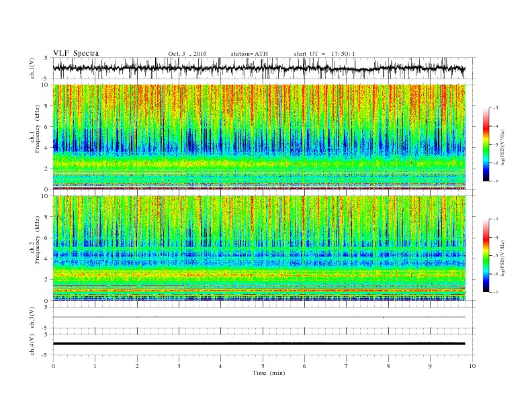Click the ch.1 waveform trace at the top
Image resolution: width=532 pixels, height=411 pixels.
(259, 68)
